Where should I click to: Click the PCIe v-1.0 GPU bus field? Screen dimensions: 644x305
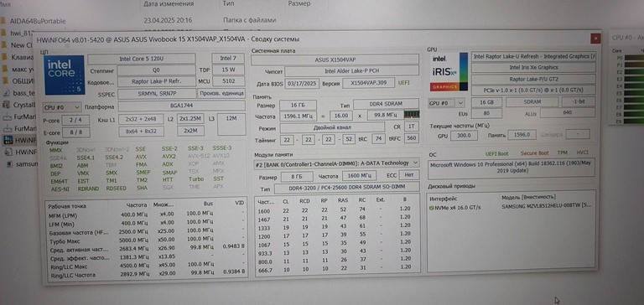click(x=533, y=90)
